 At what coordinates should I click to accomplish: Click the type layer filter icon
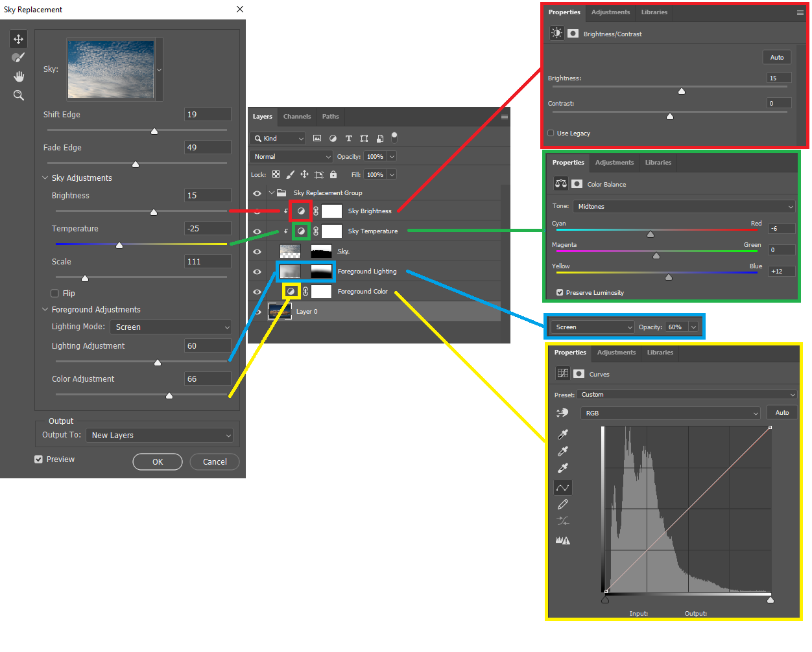click(x=348, y=138)
